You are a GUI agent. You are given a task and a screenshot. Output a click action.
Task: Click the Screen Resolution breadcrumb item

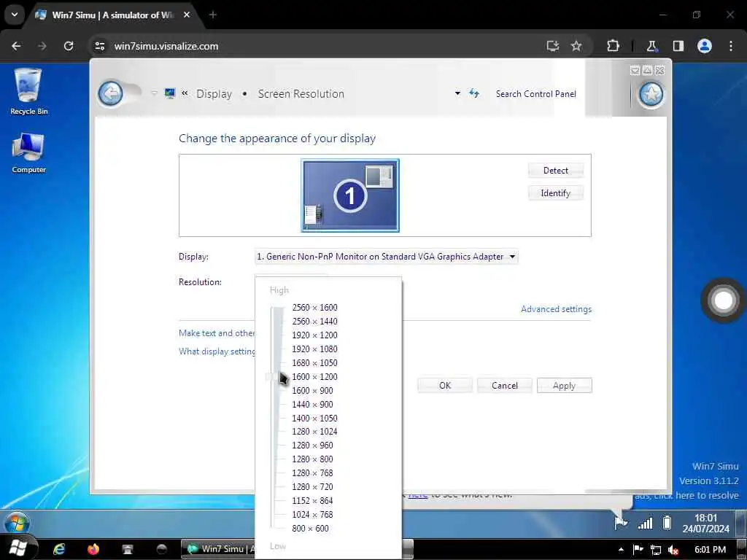tap(301, 93)
